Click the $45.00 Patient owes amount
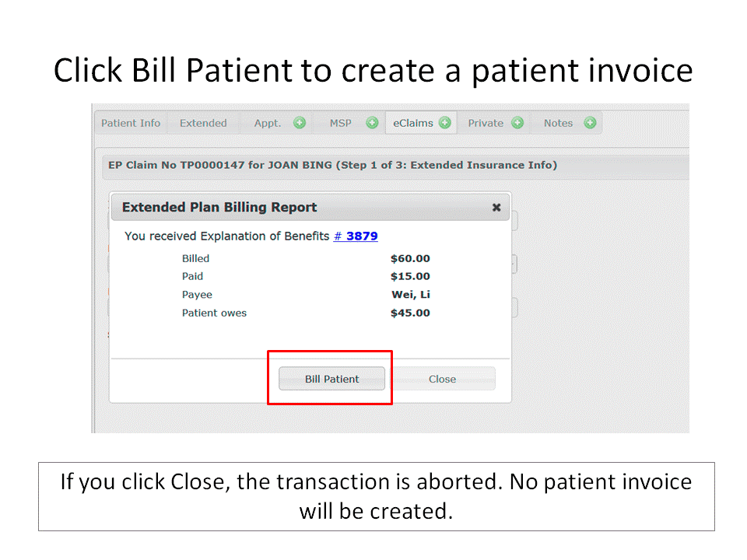747x560 pixels. click(x=410, y=313)
